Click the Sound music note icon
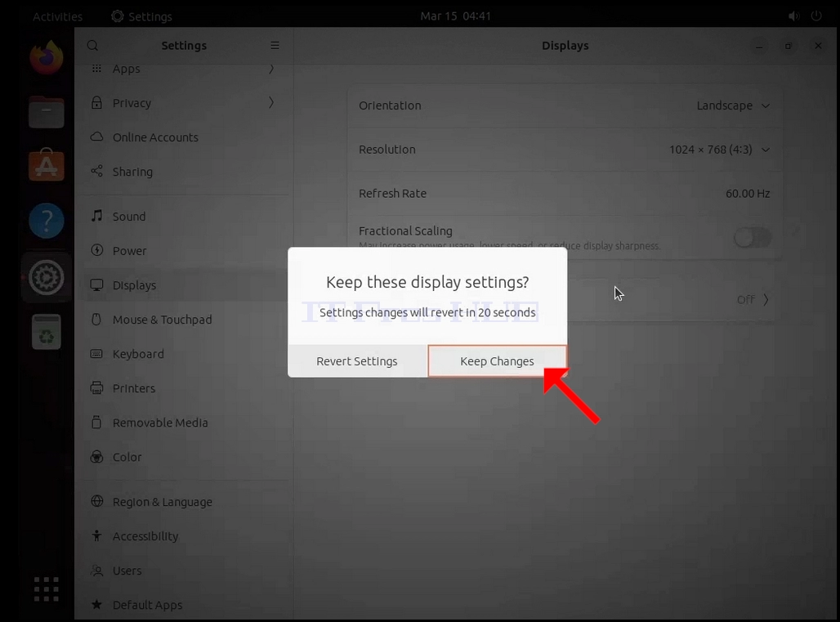This screenshot has width=840, height=622. (96, 216)
